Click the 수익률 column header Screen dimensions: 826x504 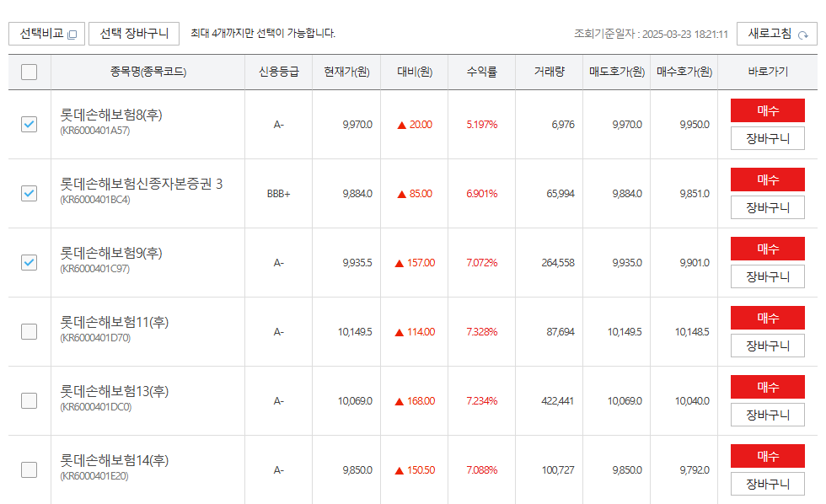tap(482, 72)
